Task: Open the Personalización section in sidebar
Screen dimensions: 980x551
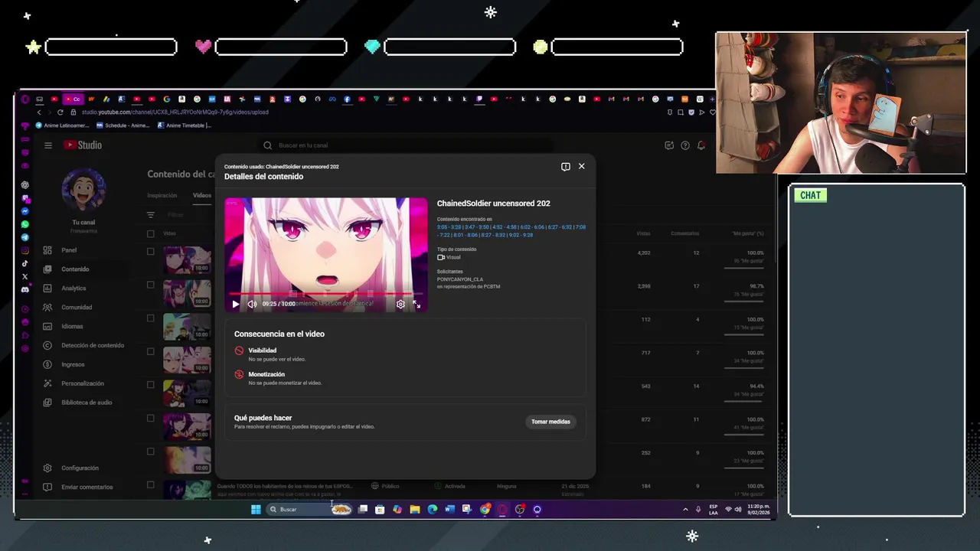Action: point(83,383)
